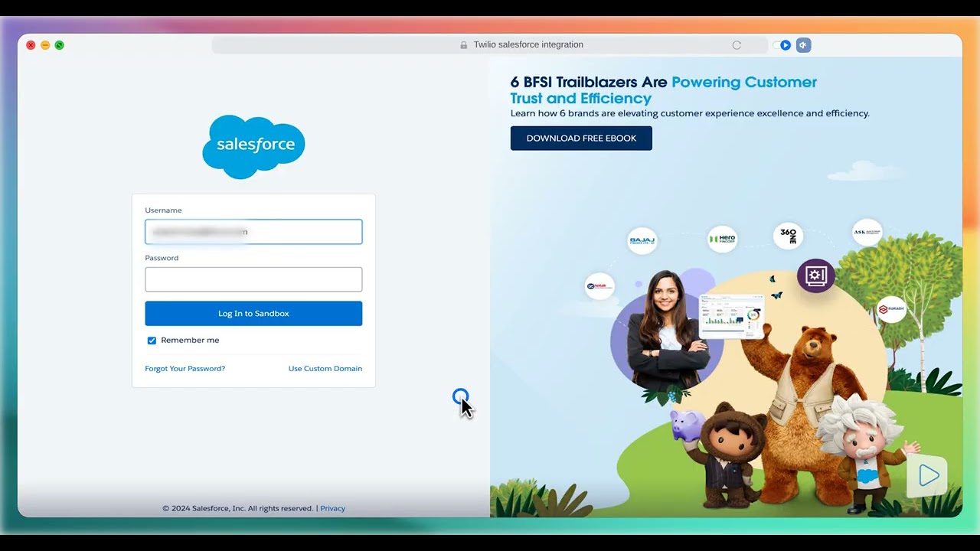This screenshot has width=980, height=551.
Task: Click the red logo bubble by the tree
Action: (x=892, y=309)
